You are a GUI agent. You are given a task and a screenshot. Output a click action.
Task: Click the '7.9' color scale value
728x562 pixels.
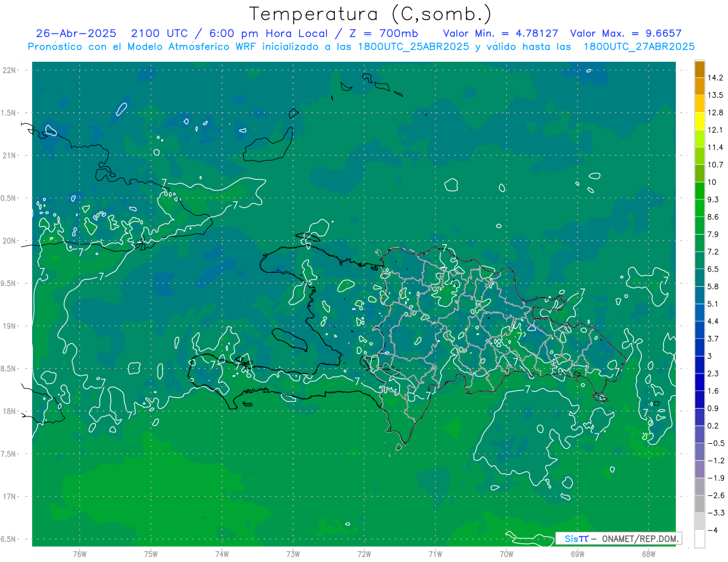pos(713,234)
